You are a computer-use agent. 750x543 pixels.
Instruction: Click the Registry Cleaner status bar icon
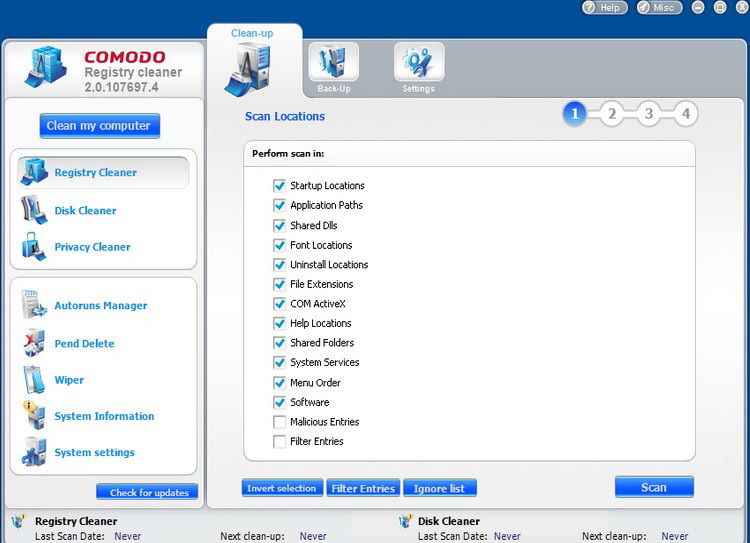pyautogui.click(x=18, y=521)
